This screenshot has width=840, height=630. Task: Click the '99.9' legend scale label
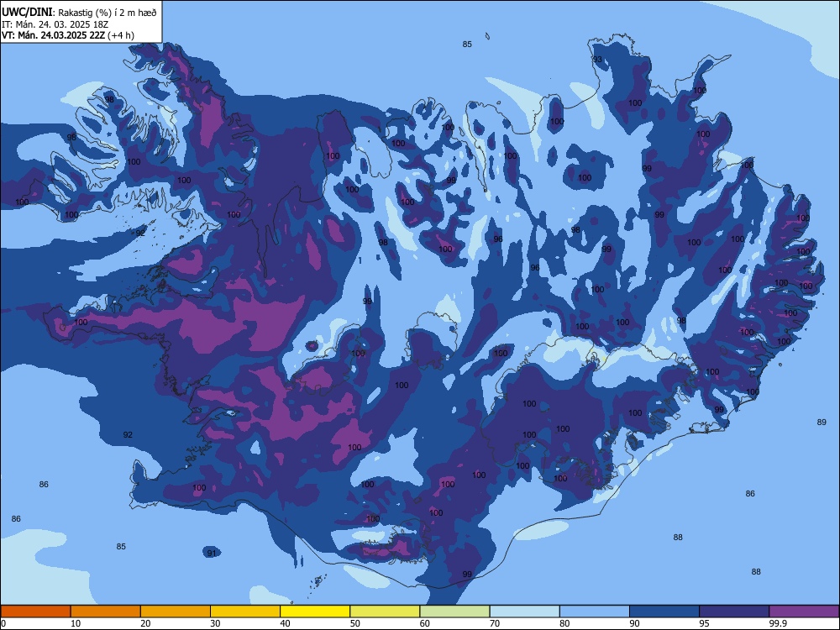(778, 623)
